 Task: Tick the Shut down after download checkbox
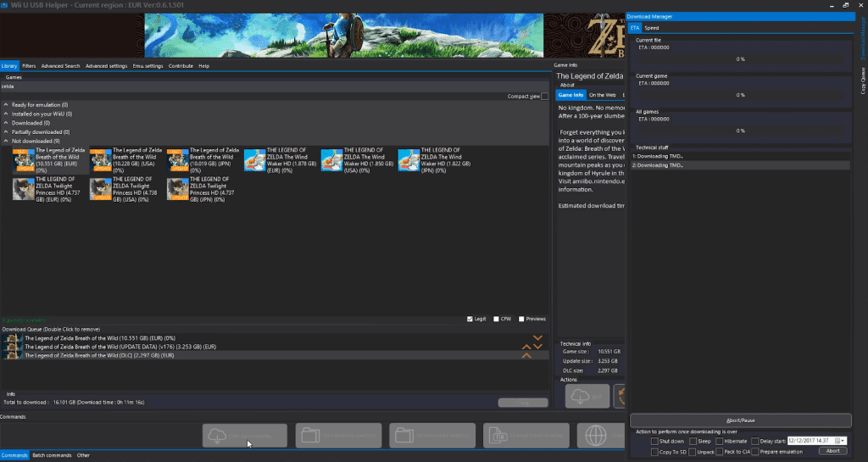point(654,441)
